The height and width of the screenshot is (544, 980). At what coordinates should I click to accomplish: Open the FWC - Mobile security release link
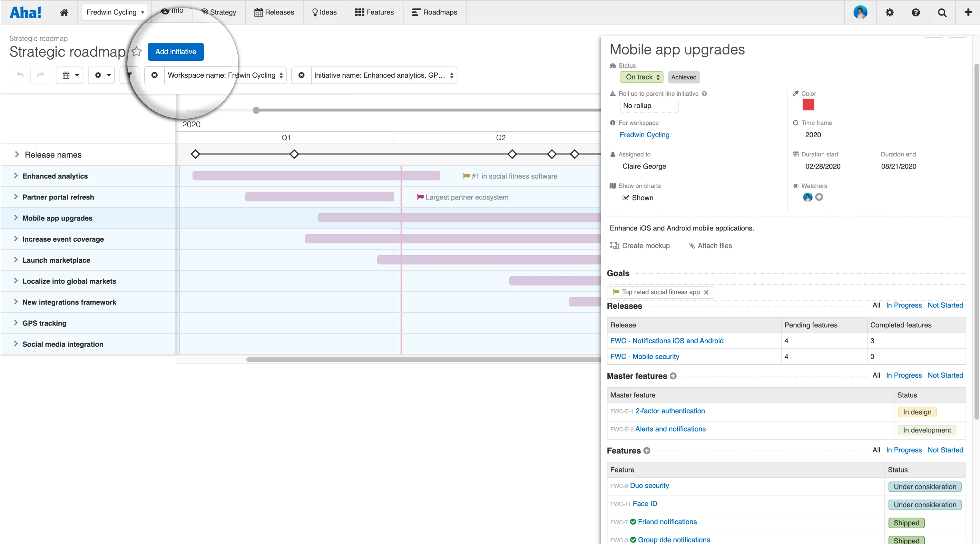[x=644, y=356]
